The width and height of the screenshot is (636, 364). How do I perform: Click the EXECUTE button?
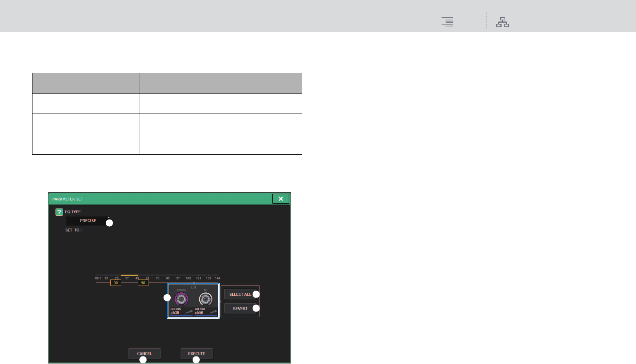[197, 353]
